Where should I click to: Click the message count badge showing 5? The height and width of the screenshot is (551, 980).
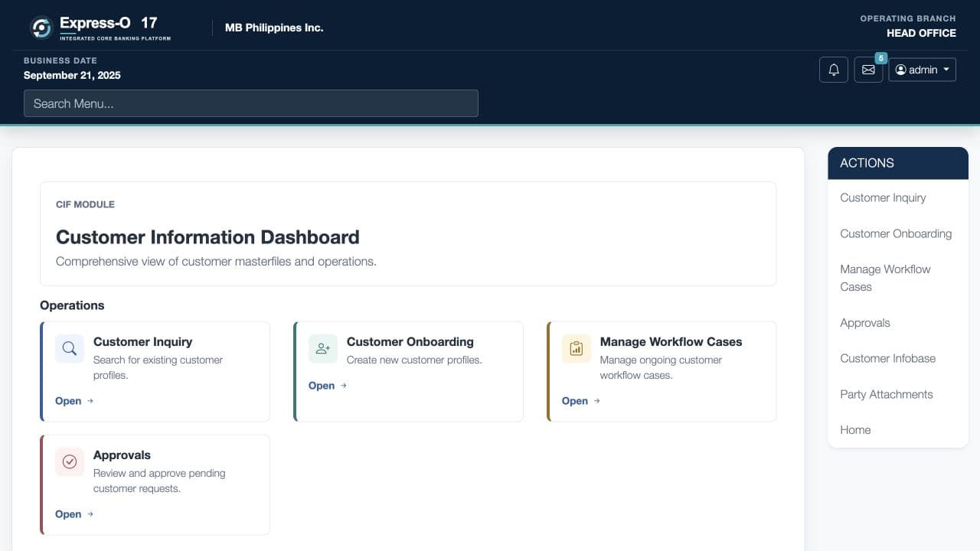coord(880,58)
